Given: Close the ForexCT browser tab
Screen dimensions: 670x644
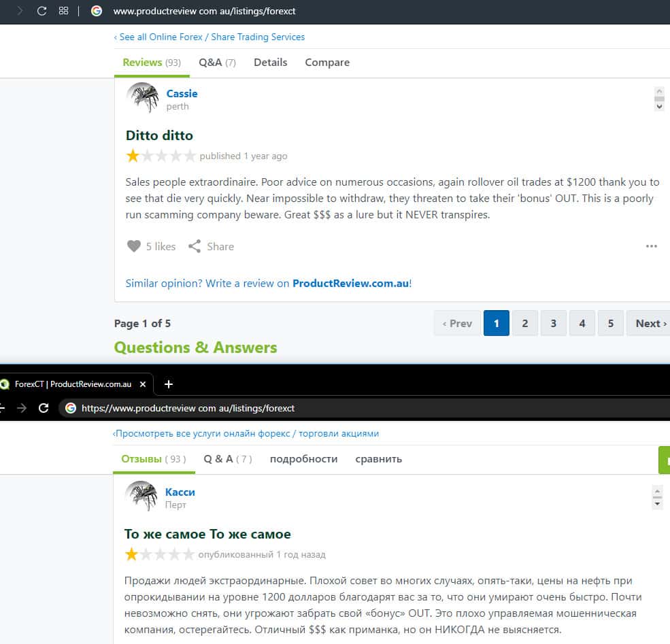Looking at the screenshot, I should (x=143, y=384).
